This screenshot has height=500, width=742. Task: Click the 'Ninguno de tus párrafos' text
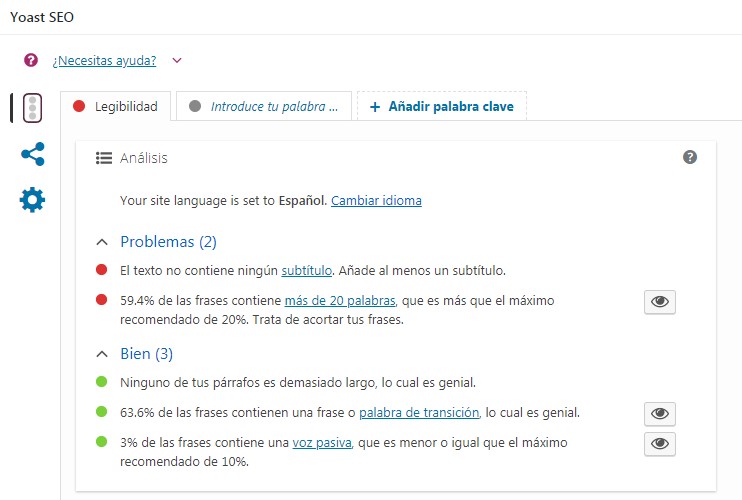click(x=298, y=382)
